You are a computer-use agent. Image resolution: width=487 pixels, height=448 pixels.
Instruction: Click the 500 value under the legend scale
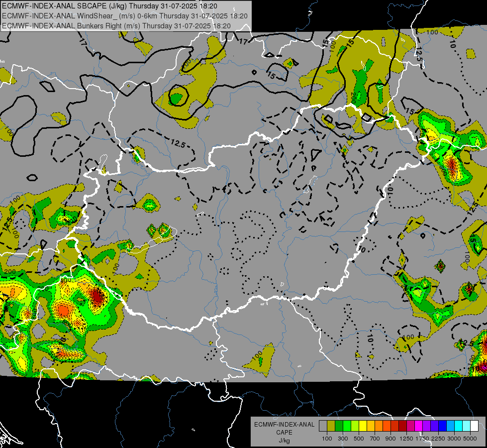click(x=359, y=439)
